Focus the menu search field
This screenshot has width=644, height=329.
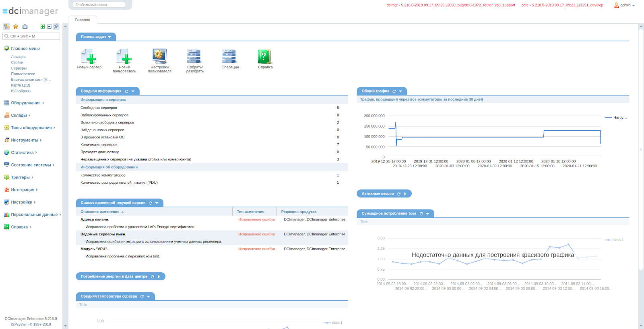click(x=31, y=36)
